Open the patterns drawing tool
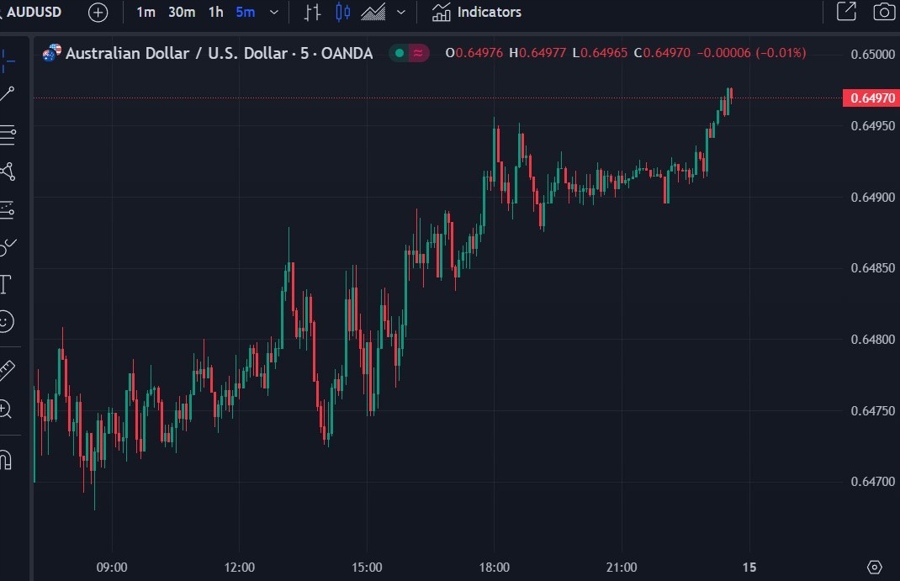The width and height of the screenshot is (900, 581). tap(7, 171)
